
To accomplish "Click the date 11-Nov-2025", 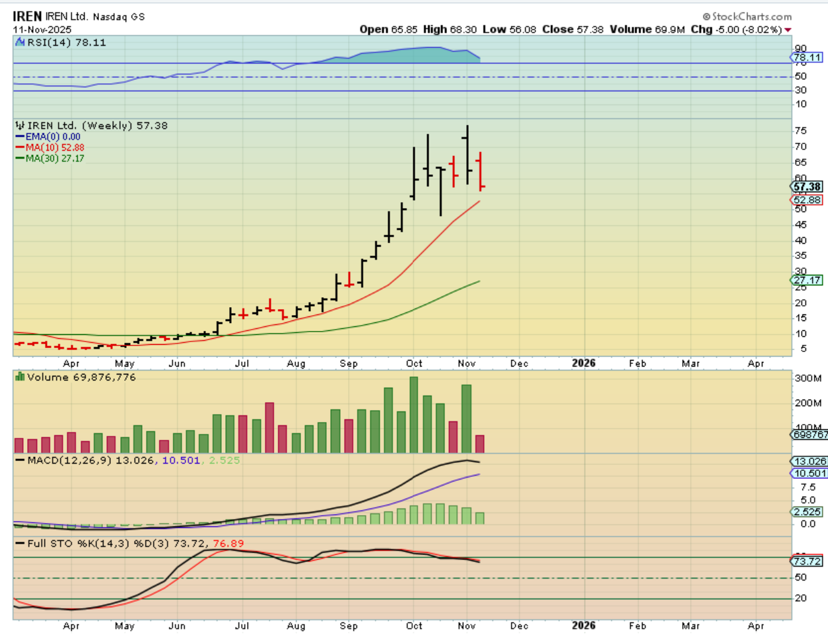I will pos(42,30).
